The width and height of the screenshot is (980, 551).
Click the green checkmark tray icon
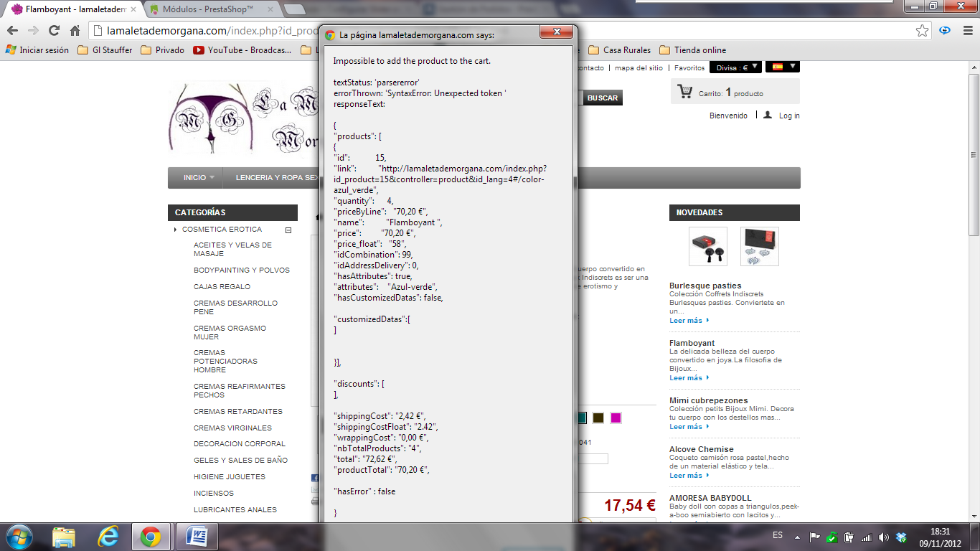[831, 537]
